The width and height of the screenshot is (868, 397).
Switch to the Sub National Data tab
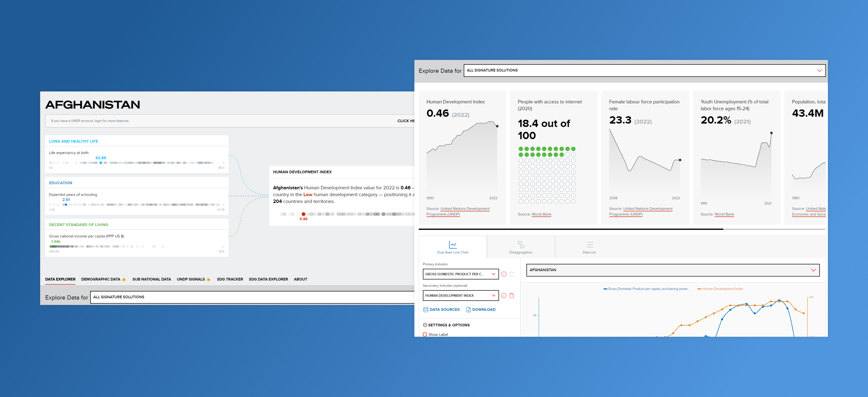(151, 279)
